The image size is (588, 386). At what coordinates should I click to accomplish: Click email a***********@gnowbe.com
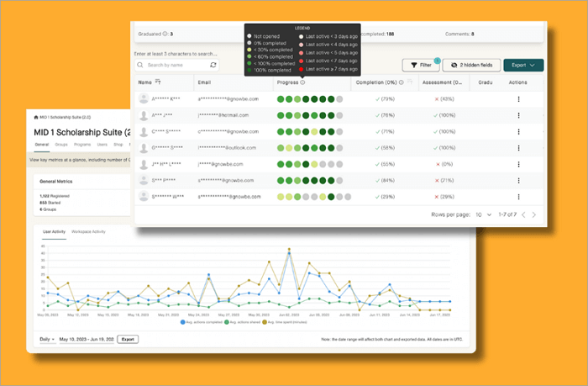228,99
